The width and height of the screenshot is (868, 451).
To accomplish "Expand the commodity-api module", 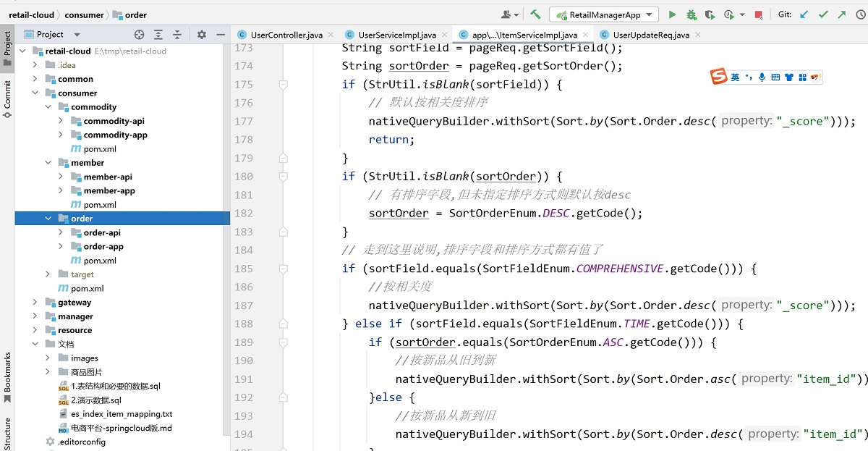I will point(61,121).
